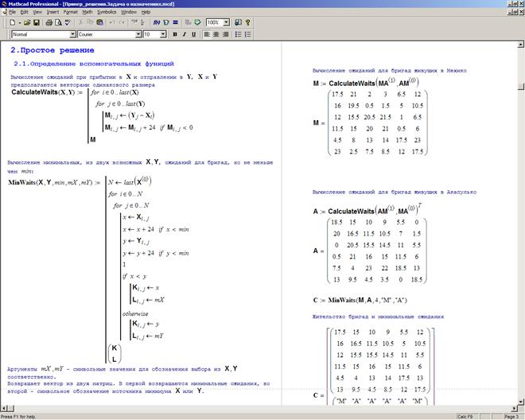Click the CalculateWaits(X,Y) function definition

point(102,116)
